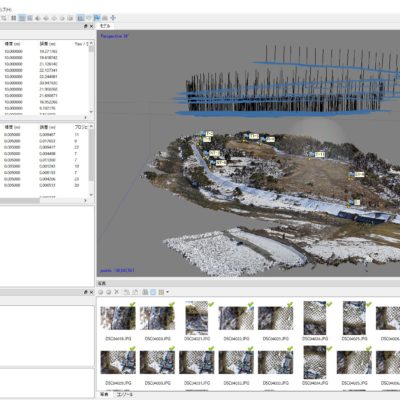Display the model in shaded mode

[38, 18]
